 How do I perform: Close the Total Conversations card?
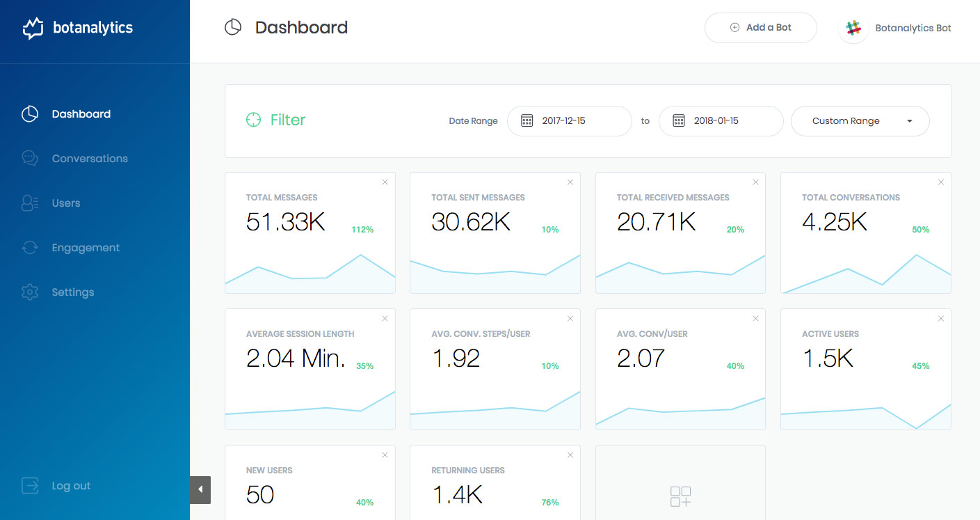pos(941,182)
